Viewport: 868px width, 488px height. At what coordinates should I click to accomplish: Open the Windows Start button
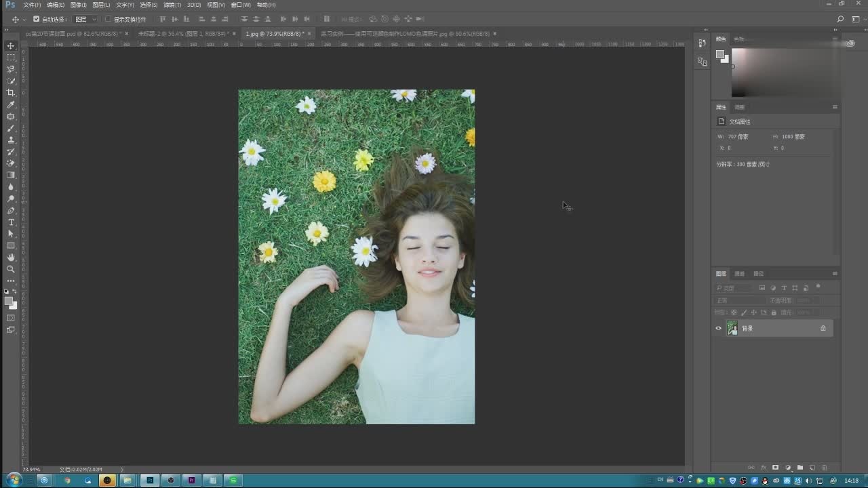pyautogui.click(x=14, y=480)
